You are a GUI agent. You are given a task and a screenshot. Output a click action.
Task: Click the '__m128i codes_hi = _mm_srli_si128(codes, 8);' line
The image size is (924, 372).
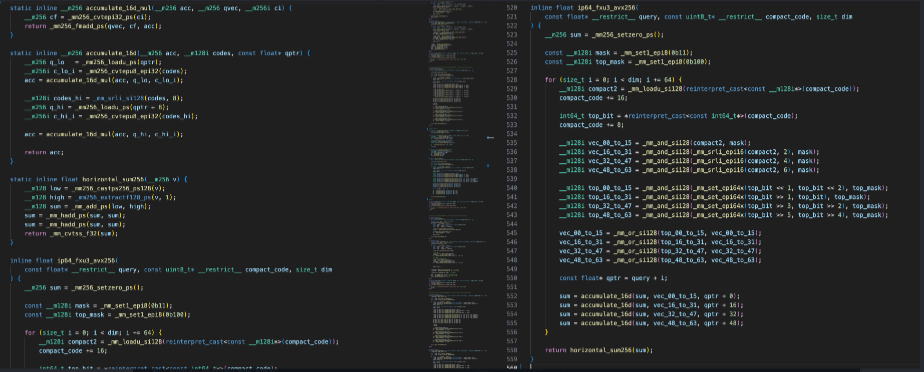[x=104, y=98]
